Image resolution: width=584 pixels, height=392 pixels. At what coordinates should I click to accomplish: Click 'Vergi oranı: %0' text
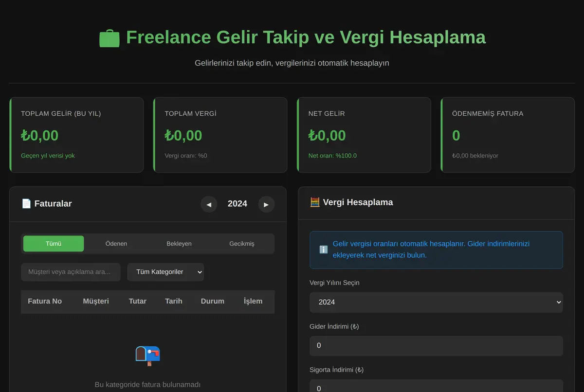[x=186, y=156]
